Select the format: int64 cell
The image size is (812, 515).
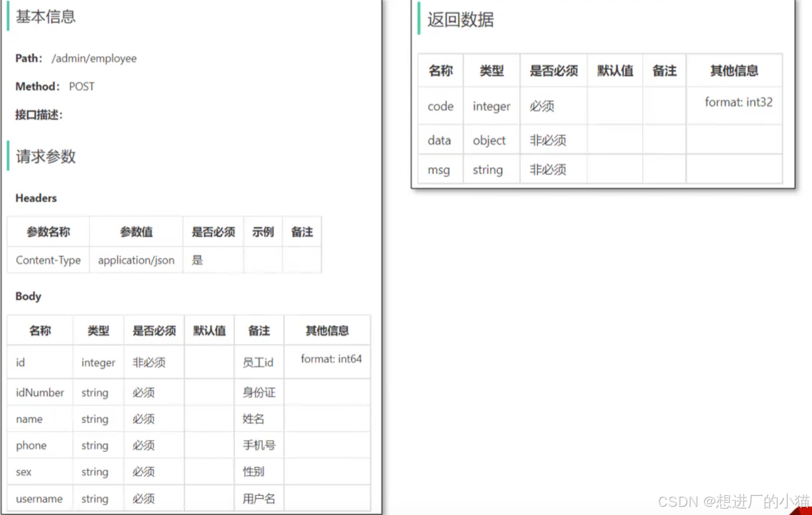pos(327,363)
